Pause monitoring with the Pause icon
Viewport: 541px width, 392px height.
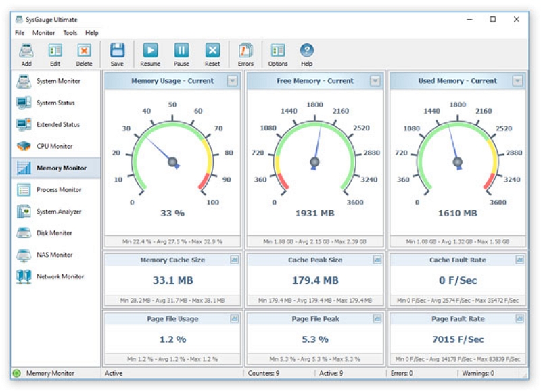tap(181, 50)
